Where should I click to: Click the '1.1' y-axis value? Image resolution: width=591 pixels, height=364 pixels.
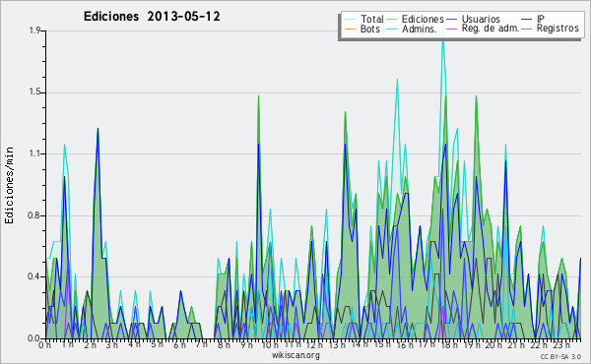pyautogui.click(x=34, y=153)
